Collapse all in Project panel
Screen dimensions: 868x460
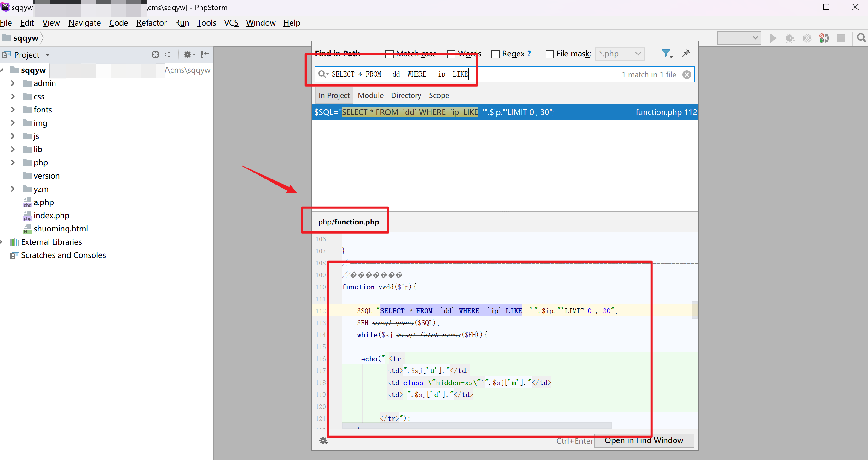pyautogui.click(x=169, y=54)
